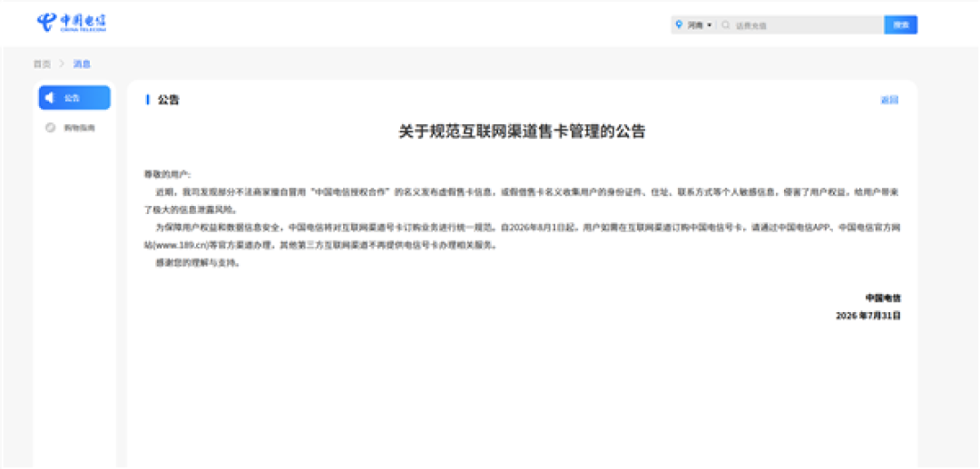
Task: Click the blue 搜索 search button
Action: point(901,25)
